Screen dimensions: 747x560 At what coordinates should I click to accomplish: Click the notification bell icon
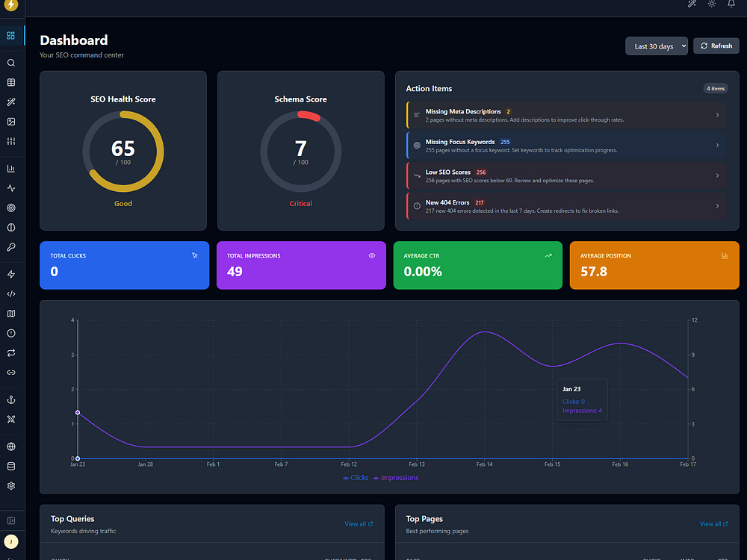pyautogui.click(x=731, y=4)
